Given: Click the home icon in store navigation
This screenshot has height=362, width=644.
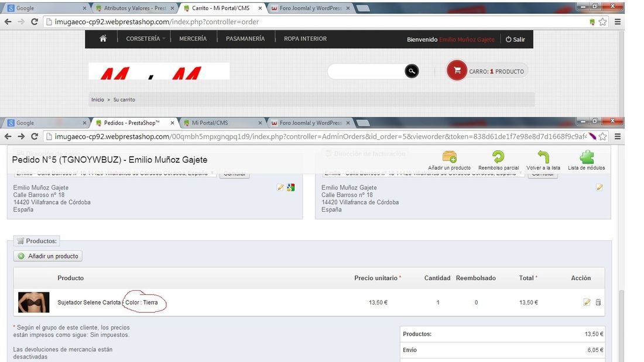Looking at the screenshot, I should (103, 39).
